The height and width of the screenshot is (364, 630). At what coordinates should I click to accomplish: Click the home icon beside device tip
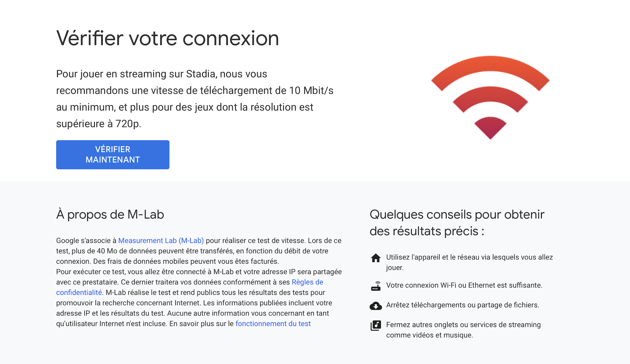pyautogui.click(x=376, y=258)
